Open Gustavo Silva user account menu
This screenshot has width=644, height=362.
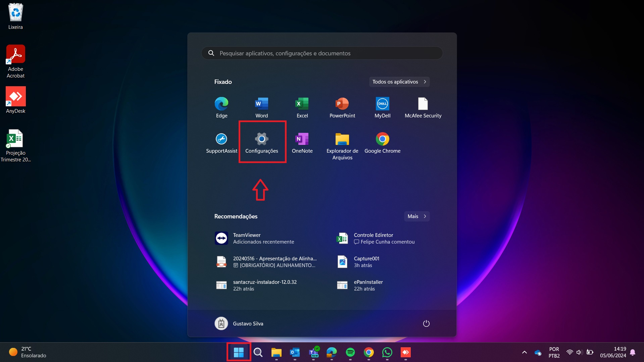[x=239, y=323]
